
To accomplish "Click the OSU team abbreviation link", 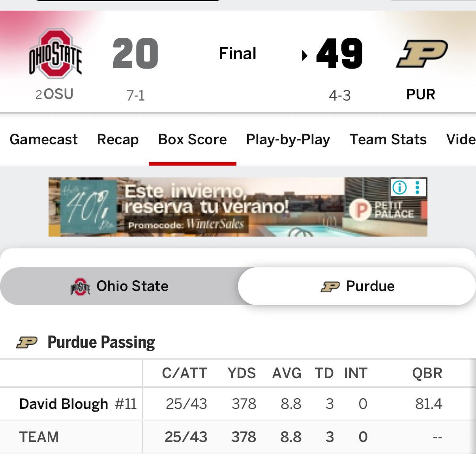I will (x=58, y=94).
